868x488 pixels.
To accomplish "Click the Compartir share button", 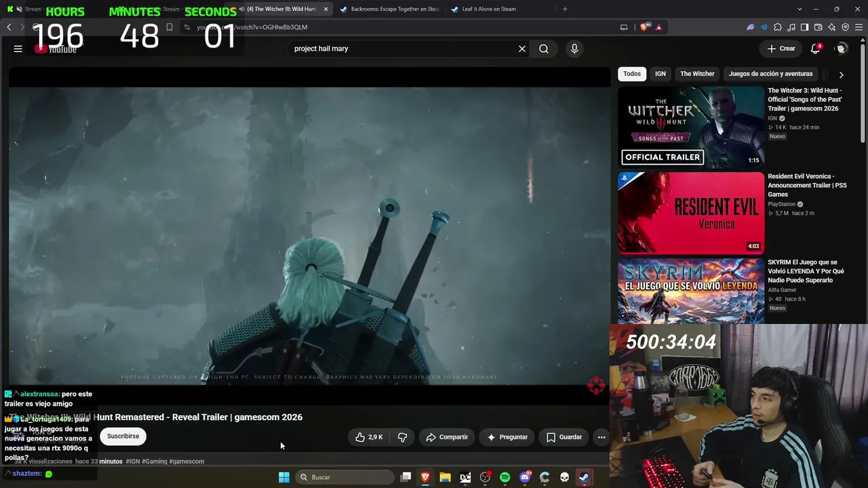I will click(447, 437).
